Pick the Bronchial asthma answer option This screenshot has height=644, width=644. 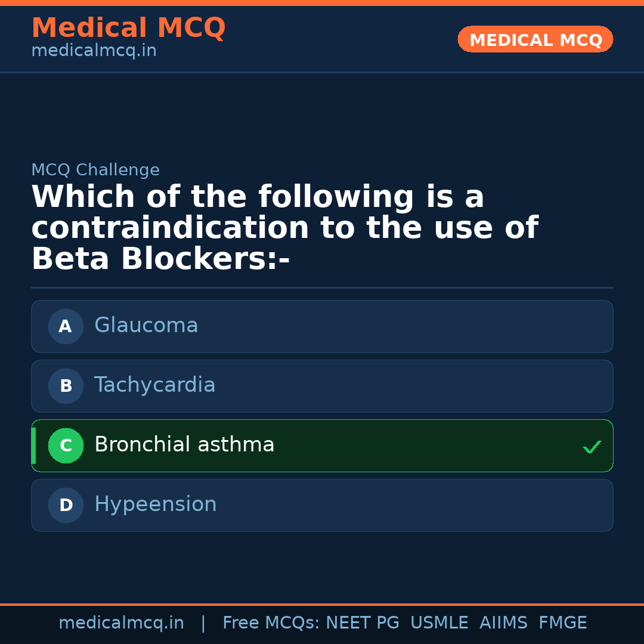(322, 445)
